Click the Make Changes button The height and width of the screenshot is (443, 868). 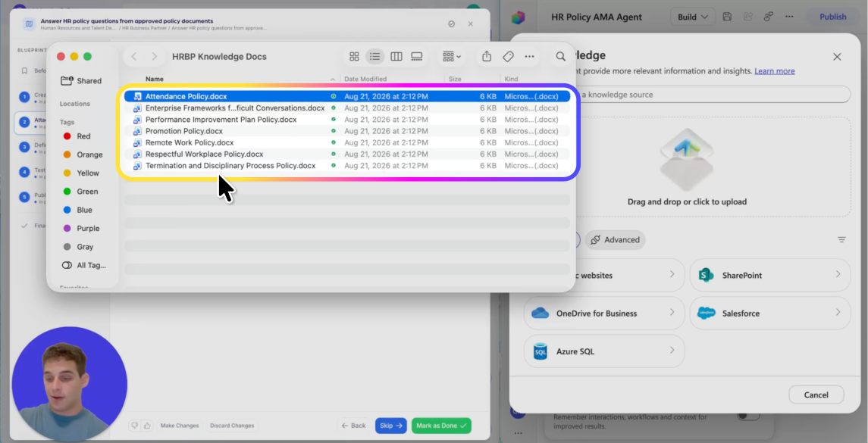click(x=180, y=426)
